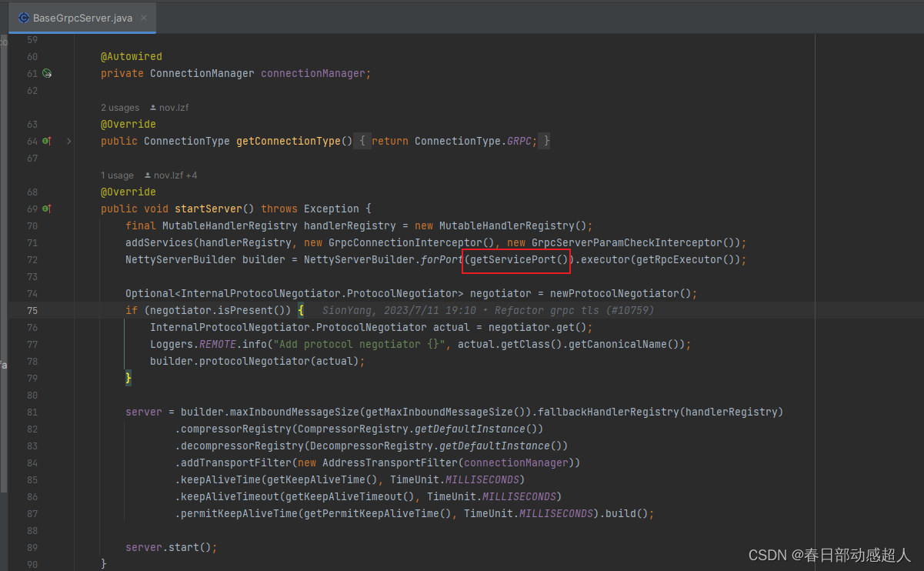Click the SionYang git blame annotation on line 75
This screenshot has height=571, width=924.
(488, 311)
